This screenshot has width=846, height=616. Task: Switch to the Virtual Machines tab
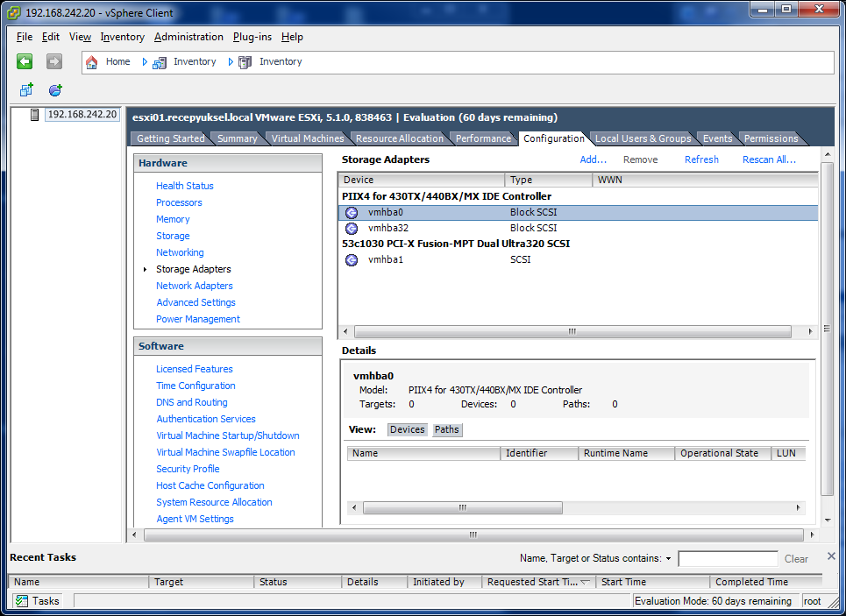pyautogui.click(x=308, y=138)
